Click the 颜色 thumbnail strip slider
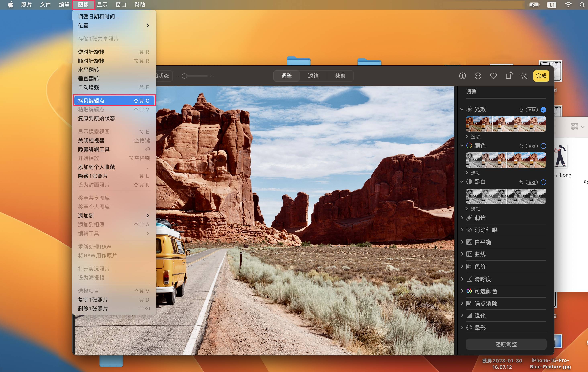This screenshot has width=588, height=372. [x=506, y=160]
